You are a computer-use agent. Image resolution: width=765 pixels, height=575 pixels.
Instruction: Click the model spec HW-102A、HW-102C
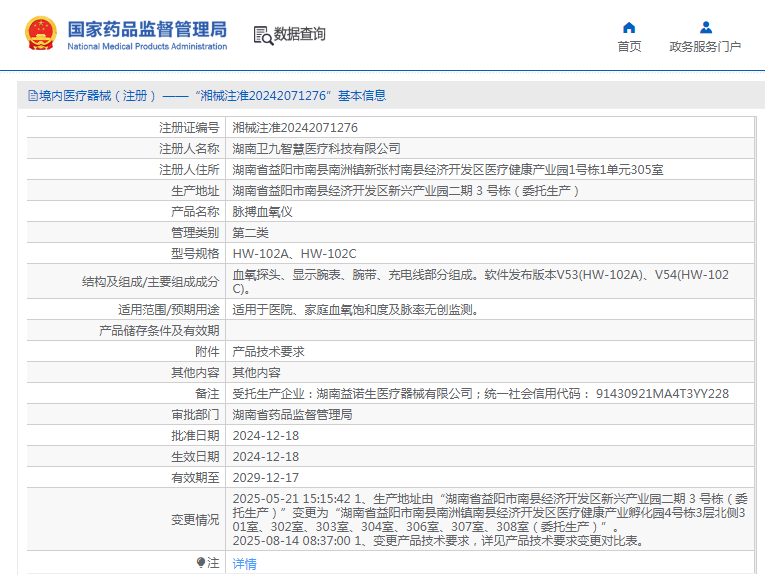pos(294,254)
